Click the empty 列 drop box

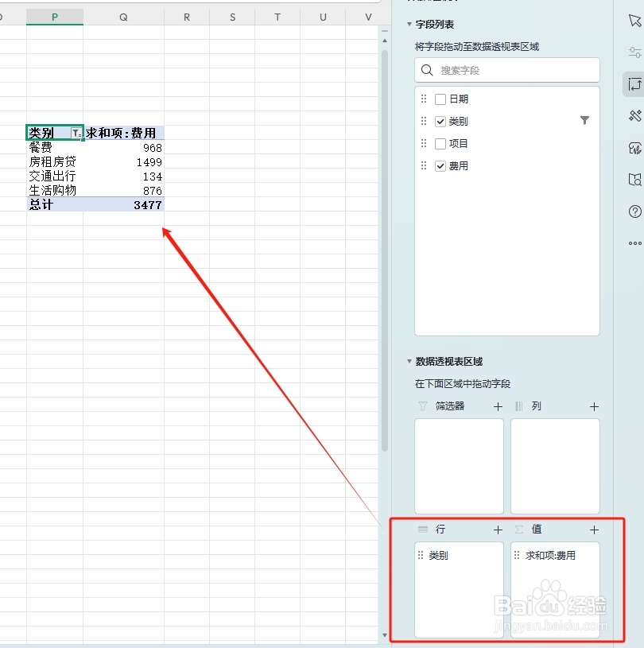point(555,466)
